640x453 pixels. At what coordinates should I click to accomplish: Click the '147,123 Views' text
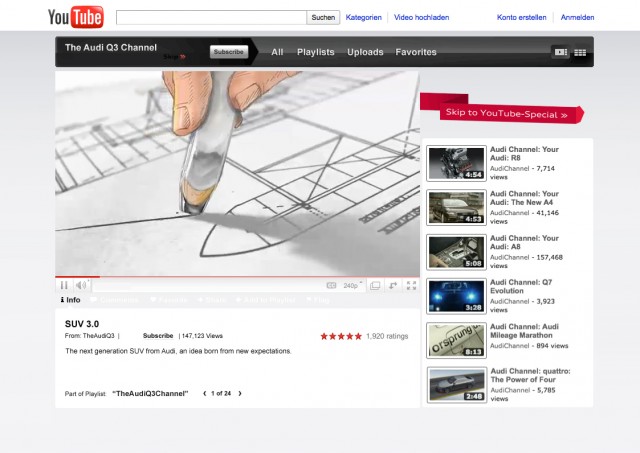click(202, 336)
